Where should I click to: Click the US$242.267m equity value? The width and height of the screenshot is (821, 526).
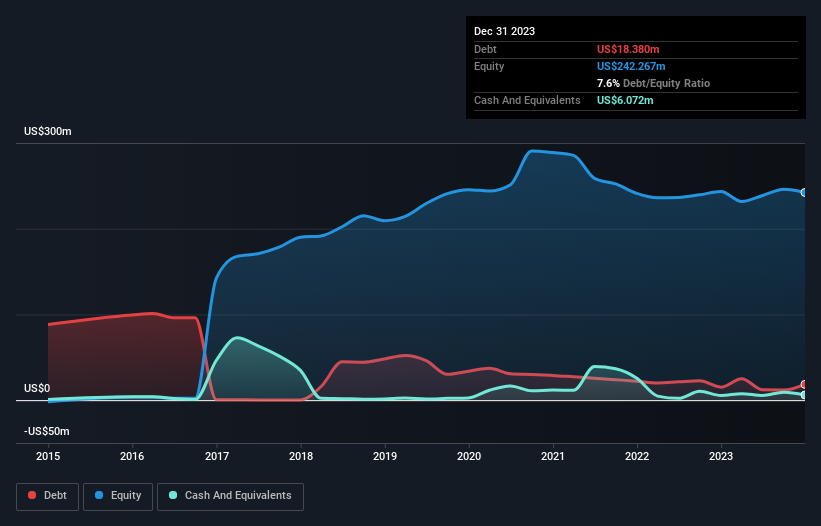tap(631, 66)
